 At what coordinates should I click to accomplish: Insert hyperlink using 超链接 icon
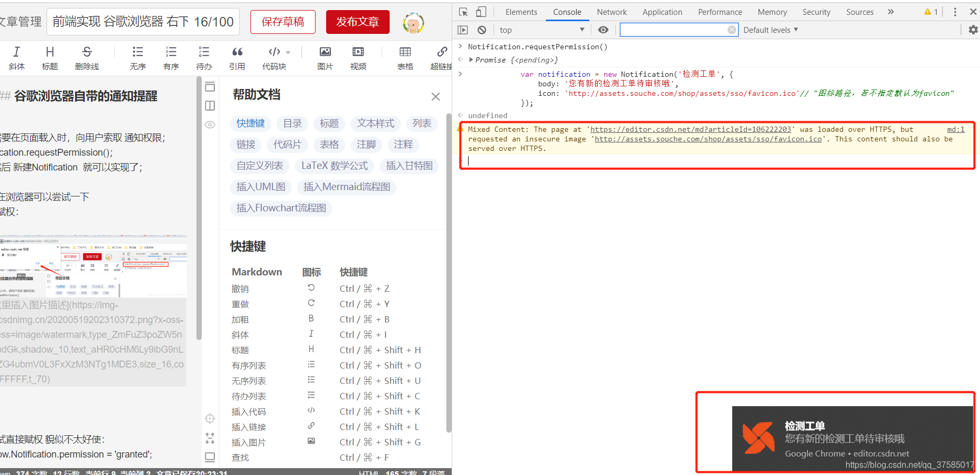(x=442, y=58)
